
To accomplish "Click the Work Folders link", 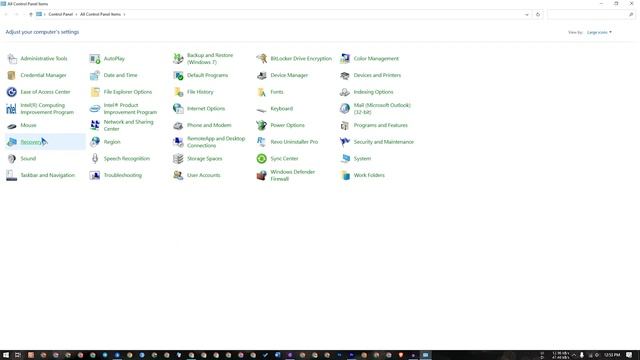I will [369, 176].
